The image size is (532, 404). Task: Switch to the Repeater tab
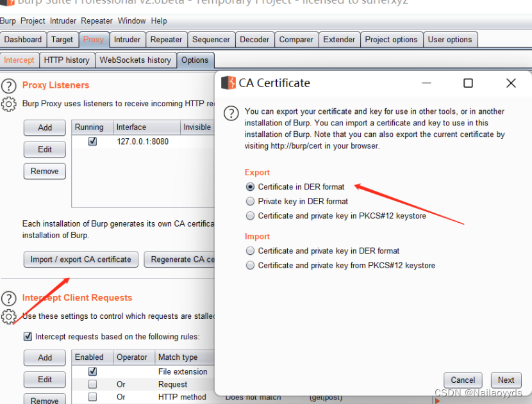pyautogui.click(x=166, y=40)
